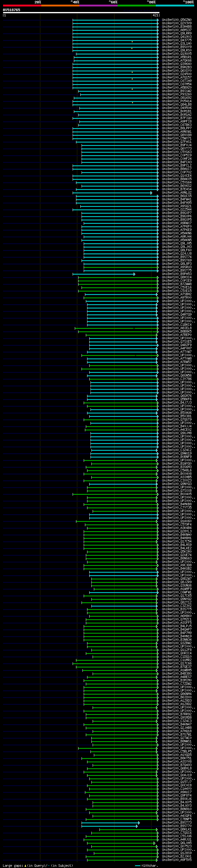Click hit label UniRef100_B9I1W2
The height and width of the screenshot is (868, 197).
coord(177,91)
